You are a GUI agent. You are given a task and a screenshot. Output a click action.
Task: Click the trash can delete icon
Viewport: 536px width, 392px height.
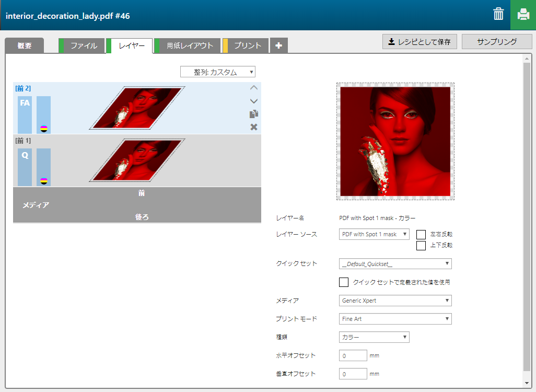[x=498, y=15]
